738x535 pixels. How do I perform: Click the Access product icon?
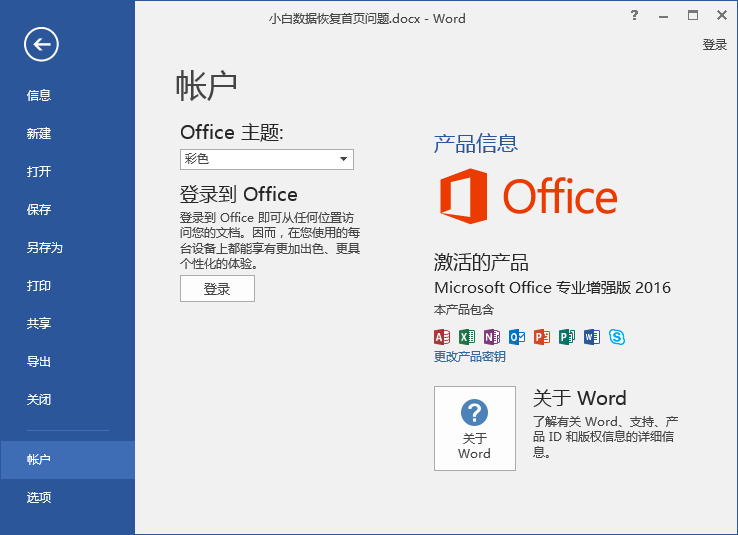click(442, 337)
